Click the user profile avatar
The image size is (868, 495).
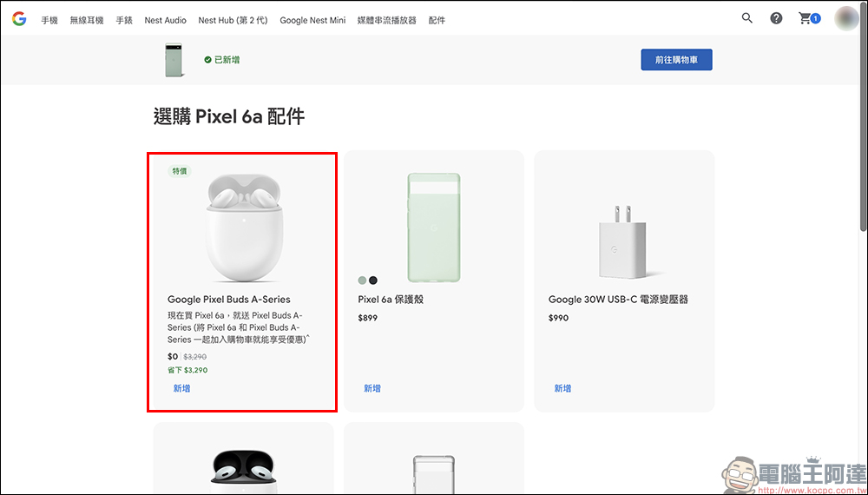coord(846,18)
